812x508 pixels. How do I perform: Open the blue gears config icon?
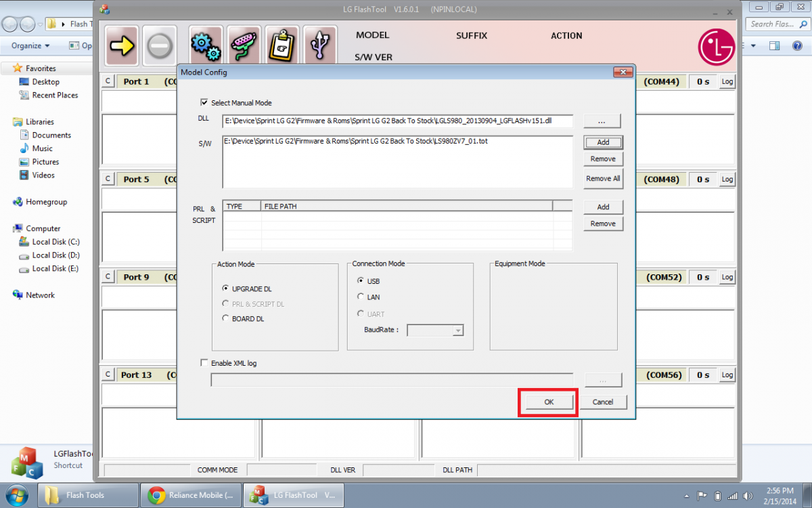[206, 46]
